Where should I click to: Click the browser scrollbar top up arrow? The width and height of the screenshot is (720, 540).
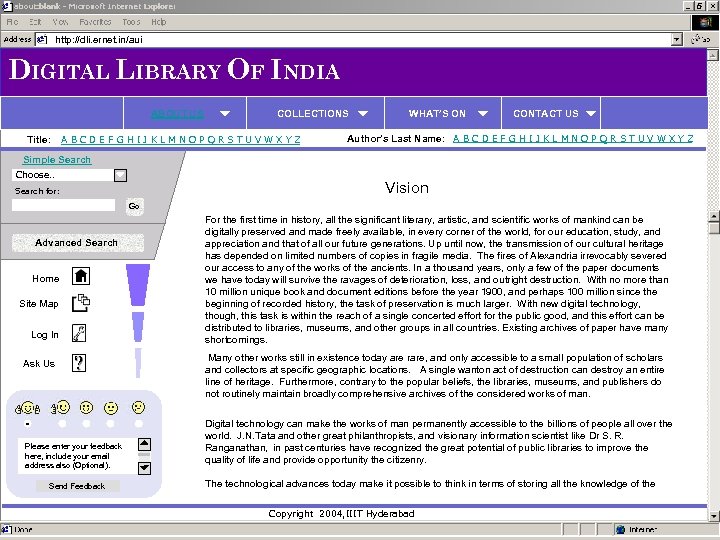pos(713,55)
